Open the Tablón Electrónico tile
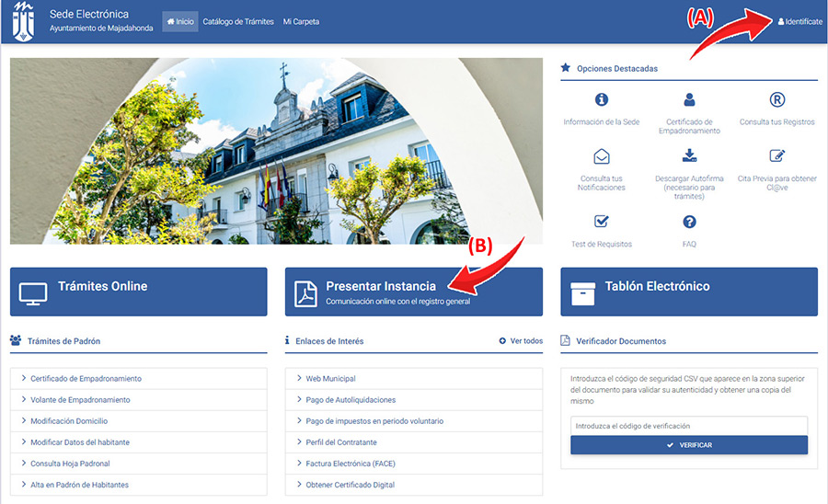Image resolution: width=828 pixels, height=504 pixels. click(x=688, y=292)
